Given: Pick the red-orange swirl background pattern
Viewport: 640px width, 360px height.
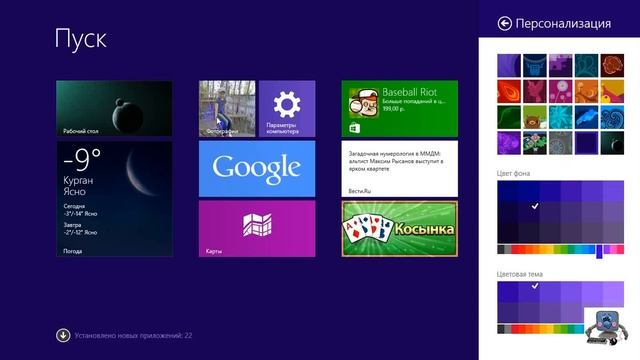Looking at the screenshot, I should [509, 91].
